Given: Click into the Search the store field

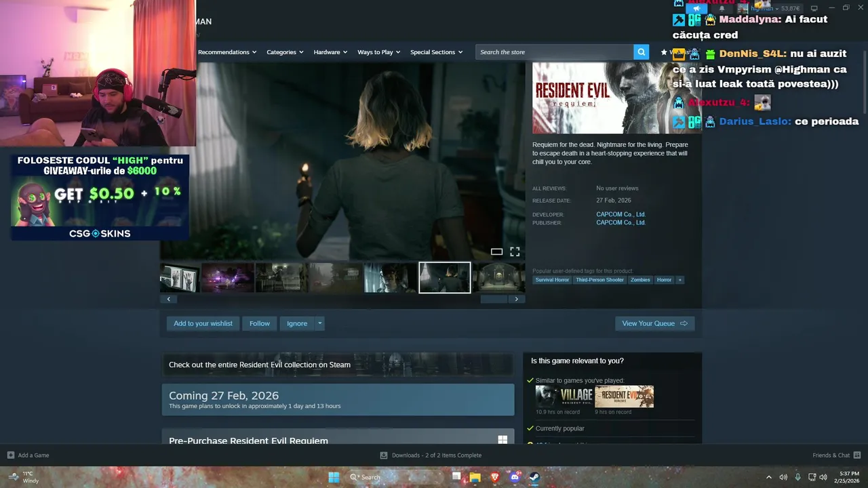Looking at the screenshot, I should pos(555,52).
